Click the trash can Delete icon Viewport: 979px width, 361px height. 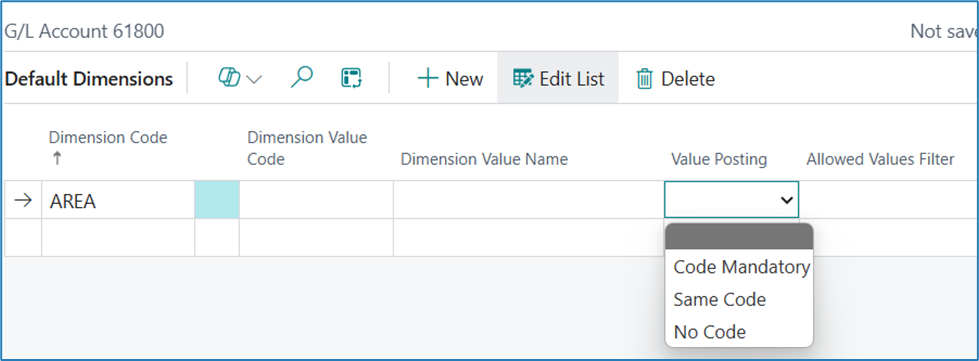[644, 79]
